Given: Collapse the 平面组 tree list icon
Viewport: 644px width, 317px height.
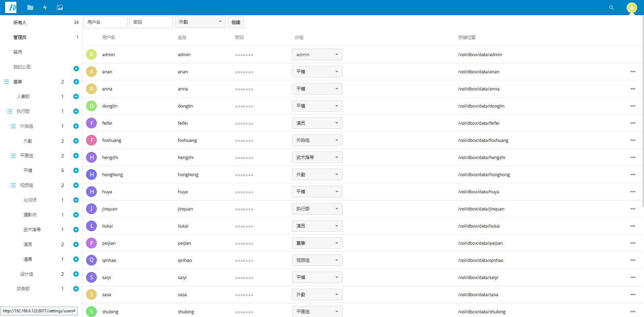Looking at the screenshot, I should (x=13, y=156).
